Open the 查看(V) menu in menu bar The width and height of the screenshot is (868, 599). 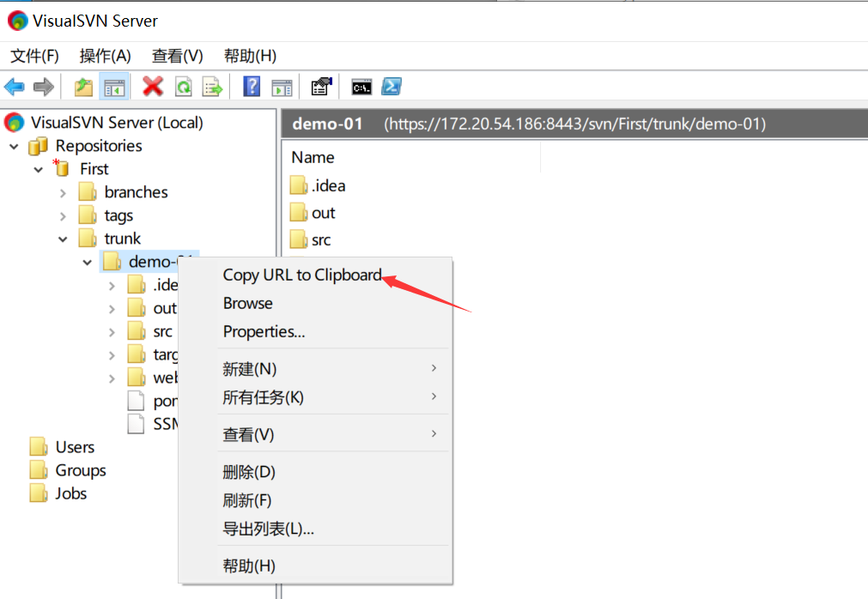[177, 56]
